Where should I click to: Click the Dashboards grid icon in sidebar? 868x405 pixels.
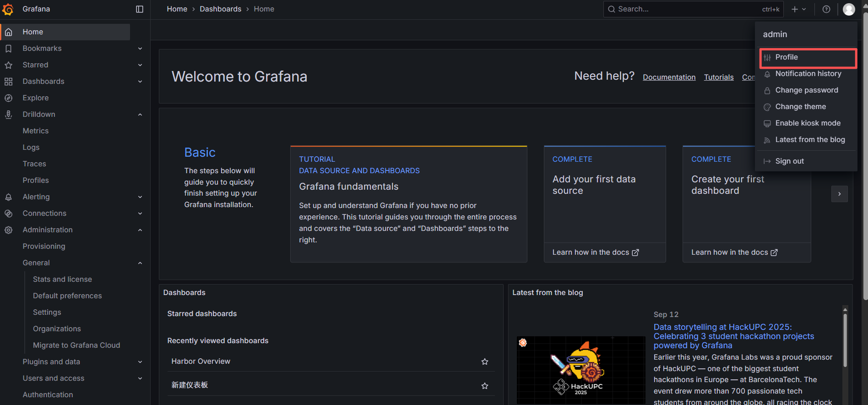point(8,82)
